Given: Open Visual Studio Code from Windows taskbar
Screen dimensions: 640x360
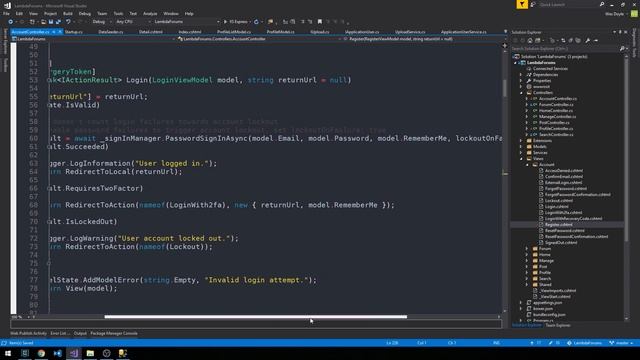Looking at the screenshot, I should click(x=58, y=353).
